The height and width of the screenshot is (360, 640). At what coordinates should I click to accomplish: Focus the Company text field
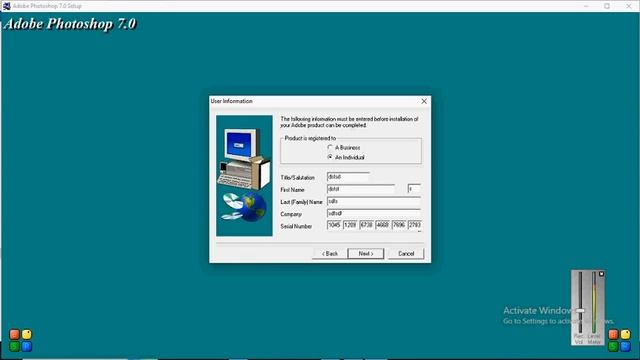point(373,213)
